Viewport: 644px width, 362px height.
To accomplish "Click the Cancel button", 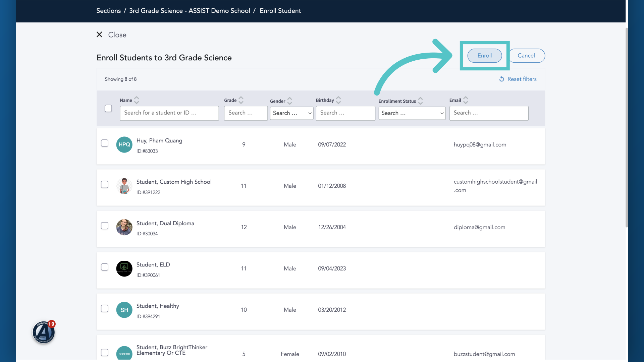I will coord(526,56).
